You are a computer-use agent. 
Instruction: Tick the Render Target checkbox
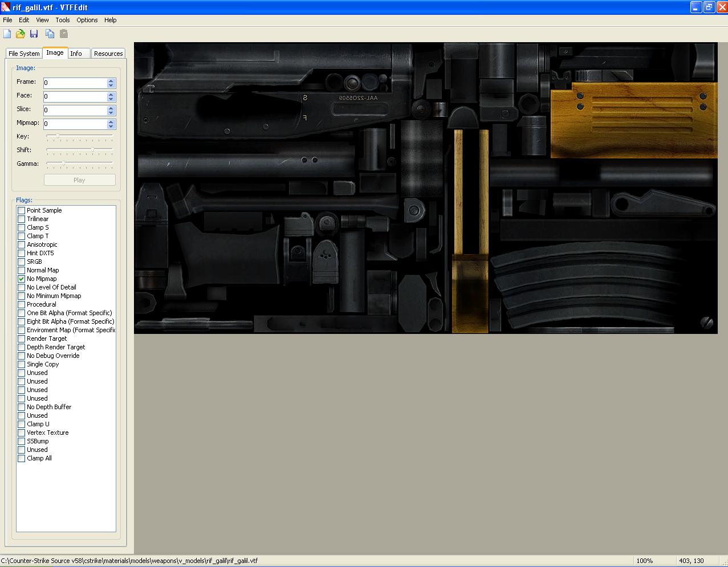click(x=21, y=338)
